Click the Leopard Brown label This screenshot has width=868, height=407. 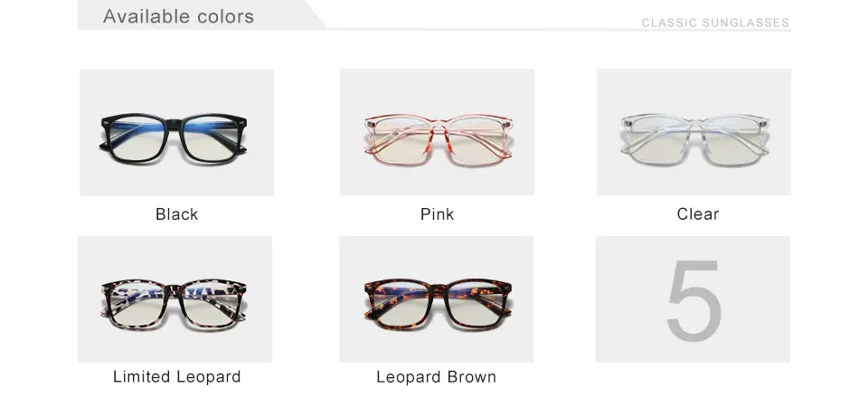(x=436, y=377)
